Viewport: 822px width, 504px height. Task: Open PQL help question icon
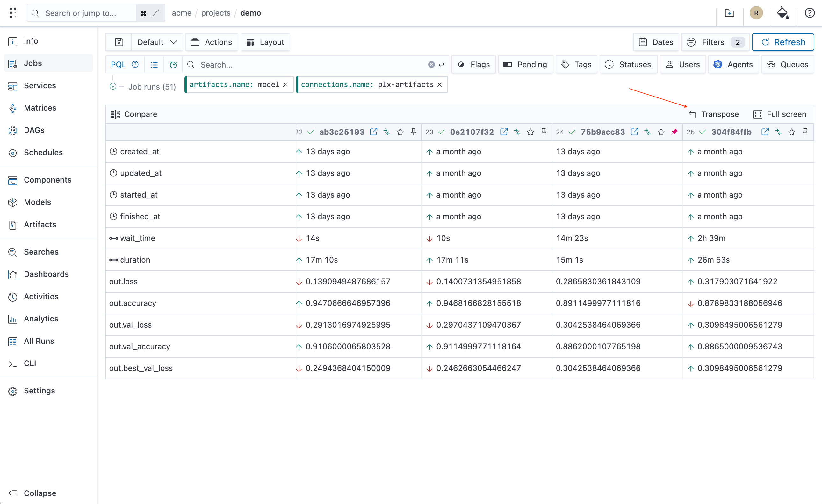coord(135,64)
